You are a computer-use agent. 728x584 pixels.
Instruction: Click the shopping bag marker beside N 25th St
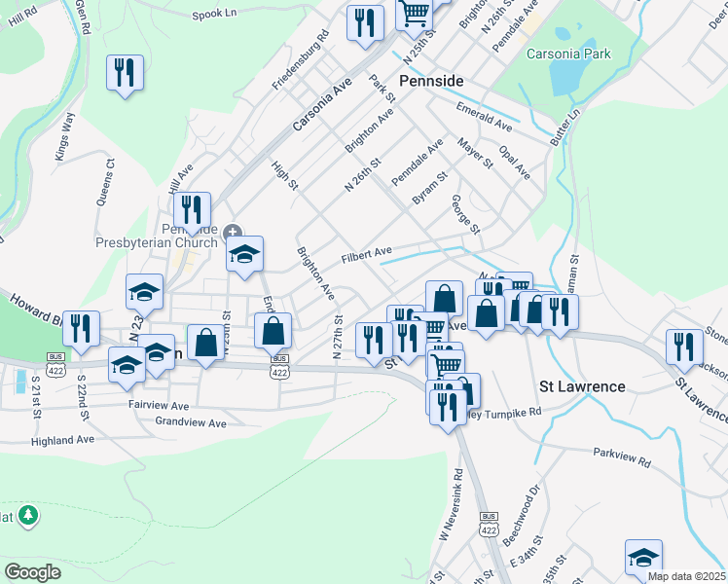click(205, 343)
